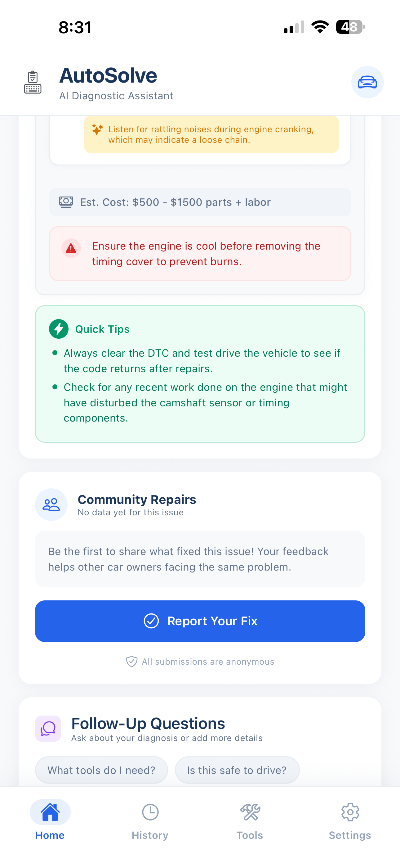Tap the battery indicator in status bar
The width and height of the screenshot is (400, 868).
(350, 27)
